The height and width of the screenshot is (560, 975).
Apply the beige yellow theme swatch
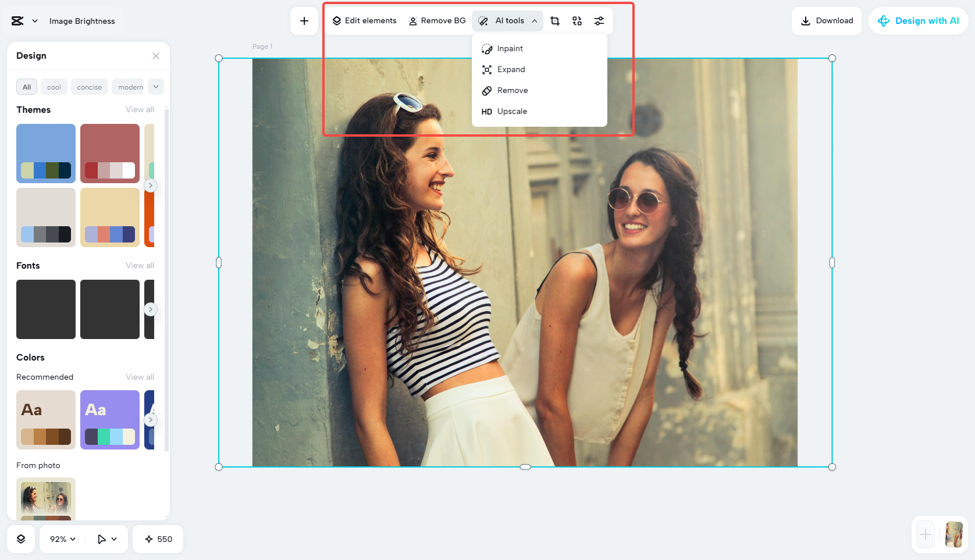(x=110, y=217)
